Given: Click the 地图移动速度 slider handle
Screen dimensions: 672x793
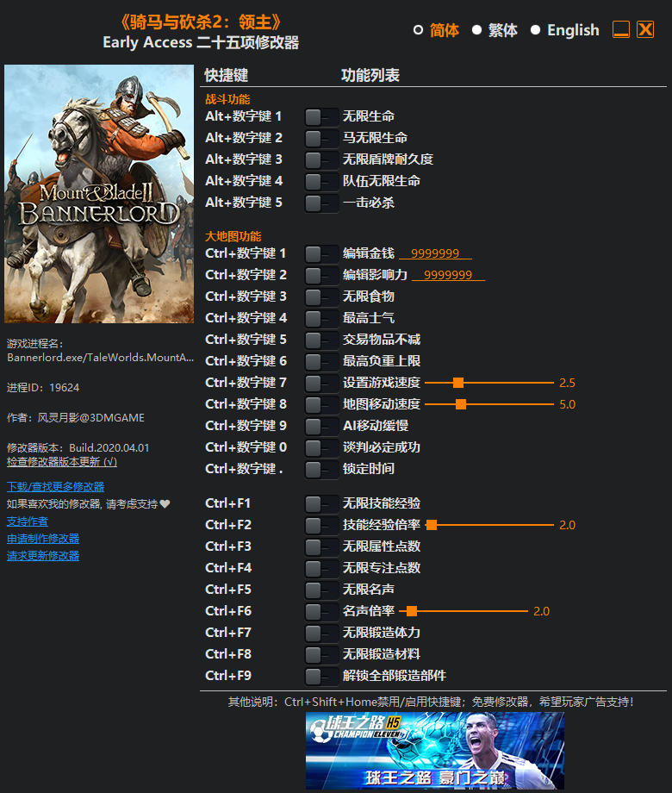Looking at the screenshot, I should pos(461,404).
